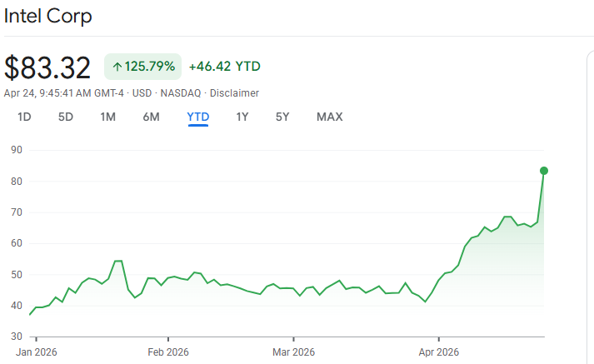Screen dimensions: 594x364
Task: Click the 60 y-axis label
Action: click(17, 243)
